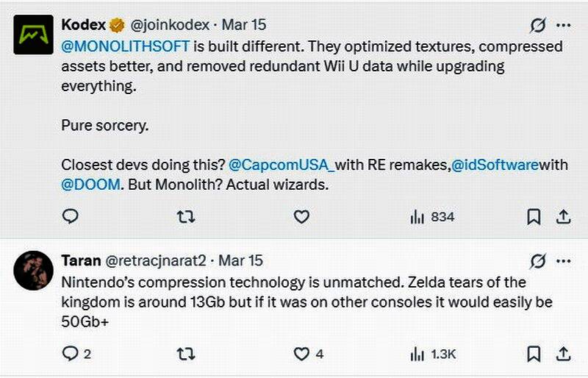
Task: Open more options menu on Taran's tweet
Action: click(x=564, y=261)
